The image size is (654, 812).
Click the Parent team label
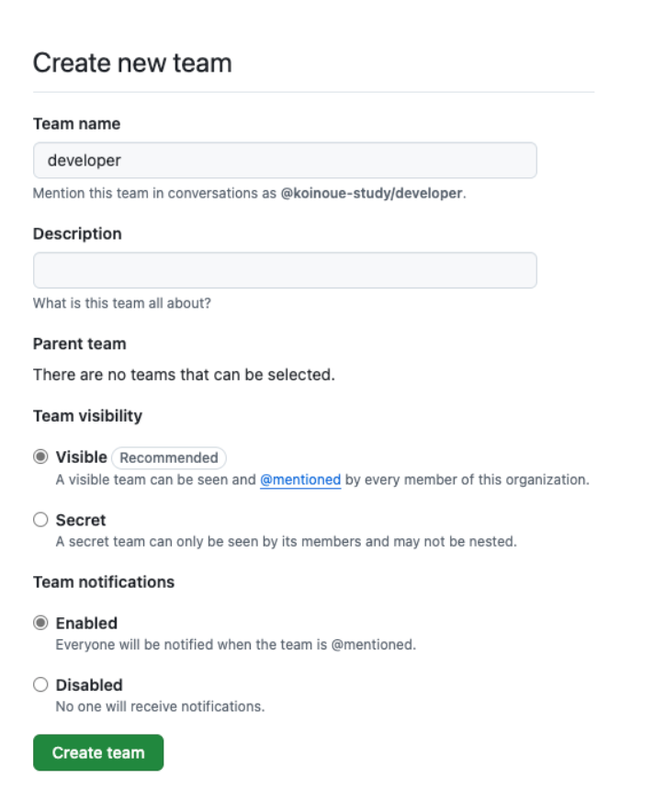point(79,344)
